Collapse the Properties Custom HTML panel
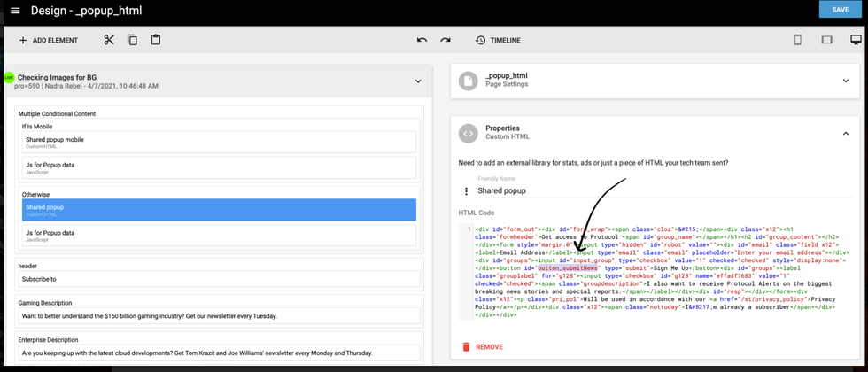 click(845, 134)
